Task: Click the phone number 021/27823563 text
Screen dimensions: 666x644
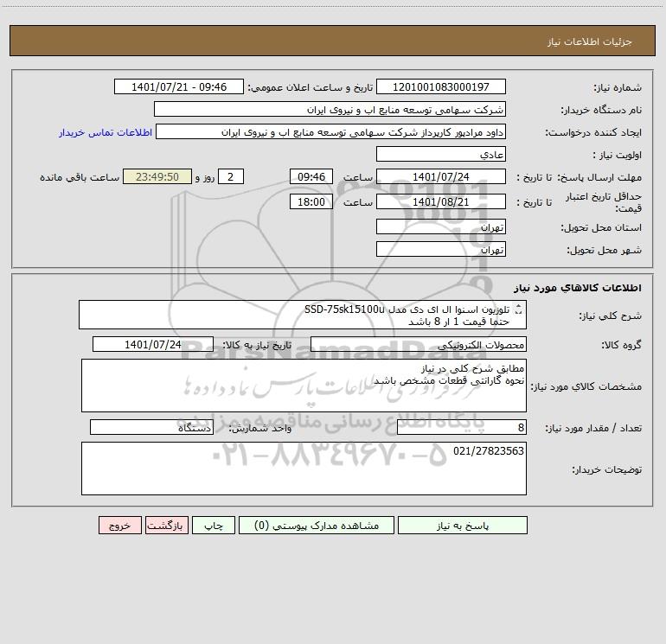Action: [x=489, y=451]
